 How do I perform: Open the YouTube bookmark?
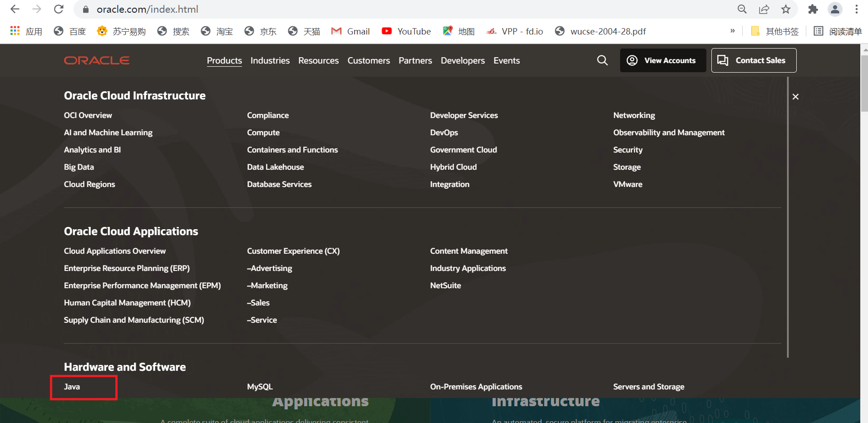pyautogui.click(x=406, y=31)
